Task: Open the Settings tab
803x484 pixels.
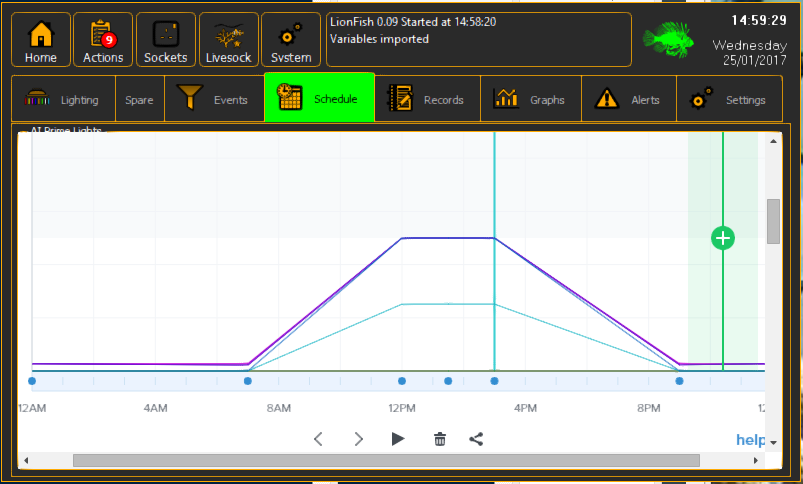Action: click(x=729, y=99)
